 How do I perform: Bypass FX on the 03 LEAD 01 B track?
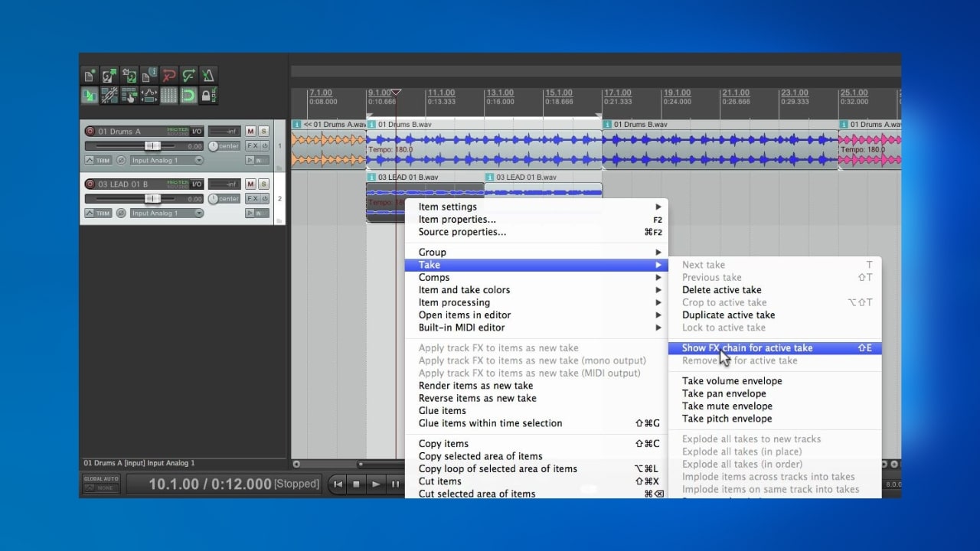point(265,198)
